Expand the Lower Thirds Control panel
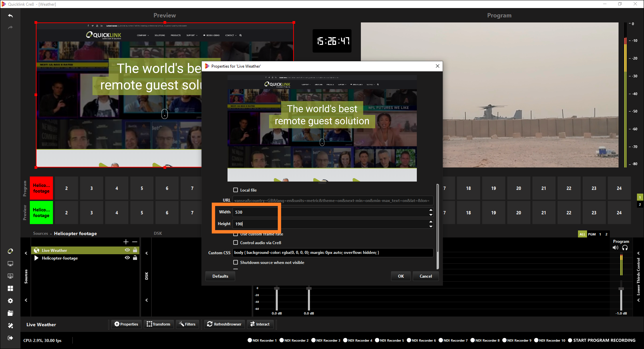This screenshot has height=349, width=644. (639, 253)
